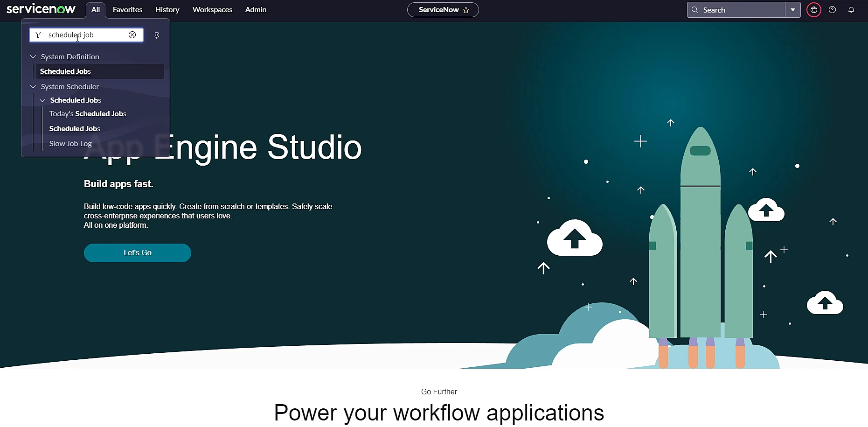Click into the global Search field

tap(742, 10)
